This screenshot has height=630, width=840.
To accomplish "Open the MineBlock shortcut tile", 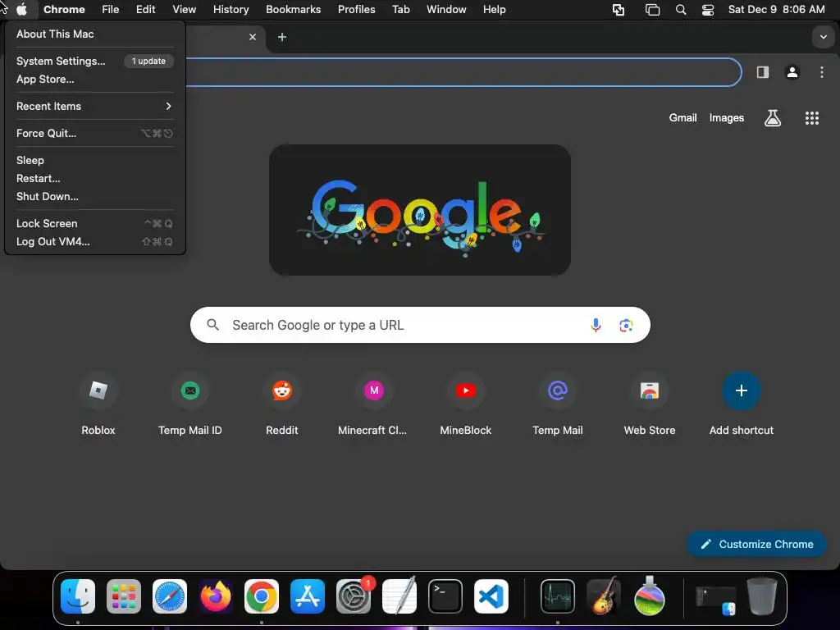I will click(x=466, y=404).
